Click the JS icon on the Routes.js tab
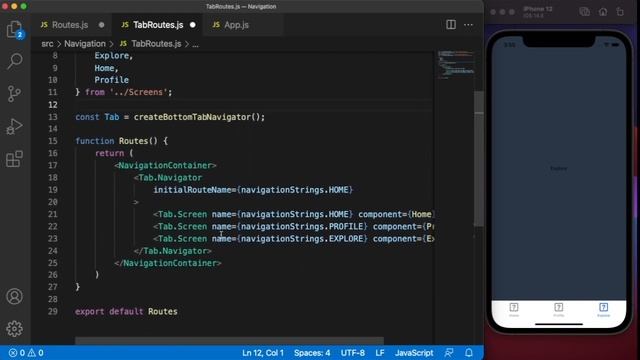 [x=44, y=25]
